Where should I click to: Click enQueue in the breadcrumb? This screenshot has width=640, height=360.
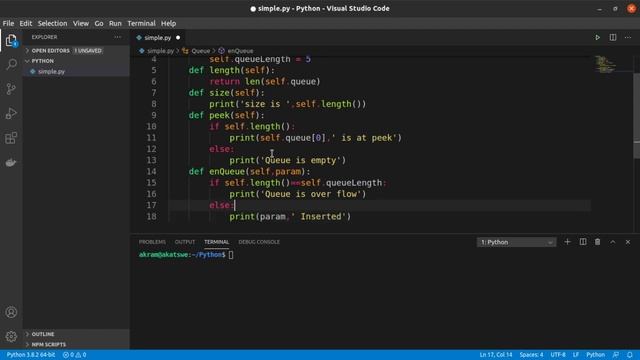pos(240,51)
